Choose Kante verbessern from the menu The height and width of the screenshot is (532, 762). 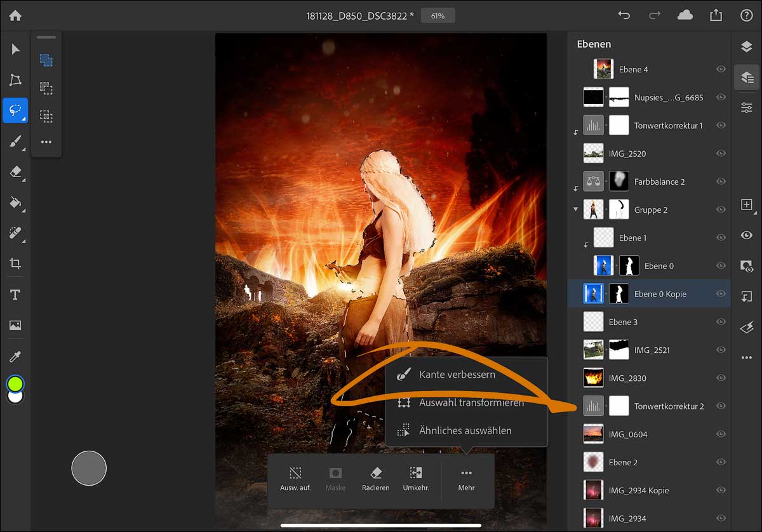click(457, 375)
